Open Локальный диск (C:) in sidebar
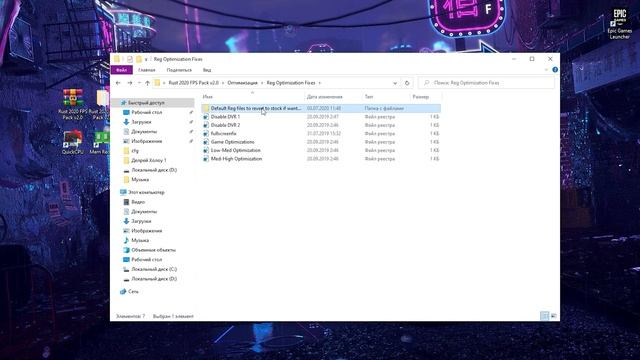 (154, 269)
